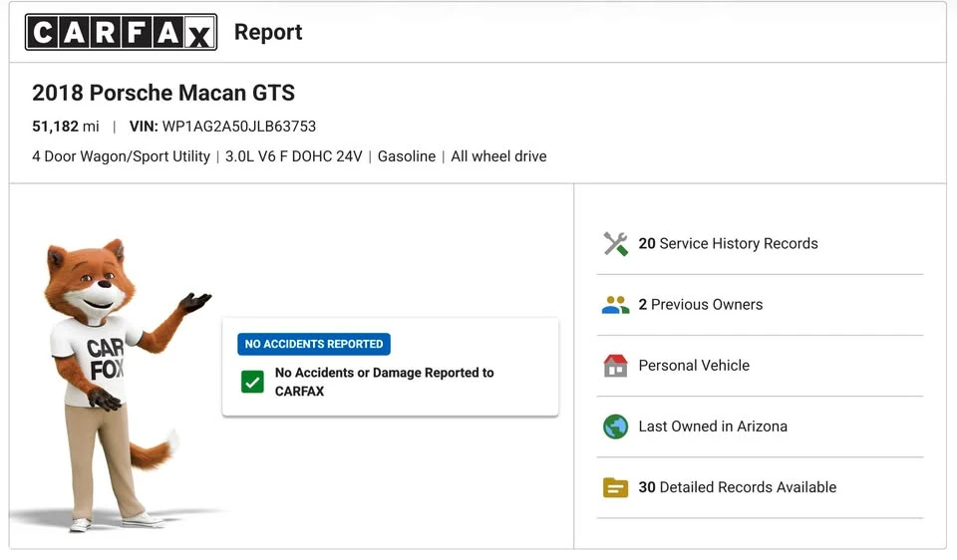Select Personal Vehicle entry
Image resolution: width=957 pixels, height=560 pixels.
click(x=760, y=366)
